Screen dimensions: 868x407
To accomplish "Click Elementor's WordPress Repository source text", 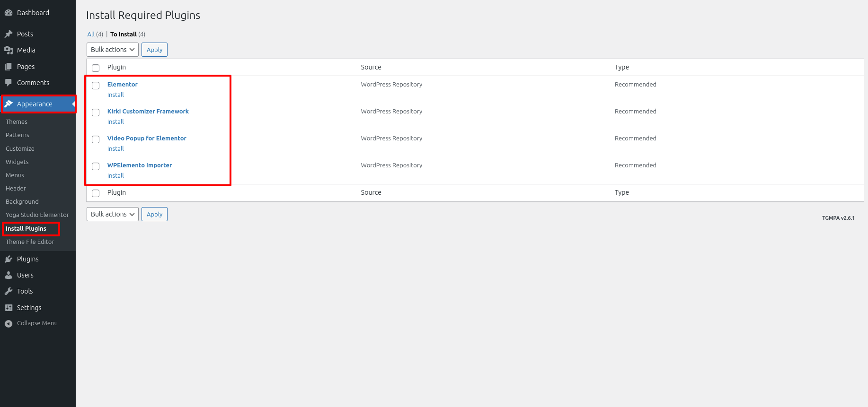I will coord(391,84).
